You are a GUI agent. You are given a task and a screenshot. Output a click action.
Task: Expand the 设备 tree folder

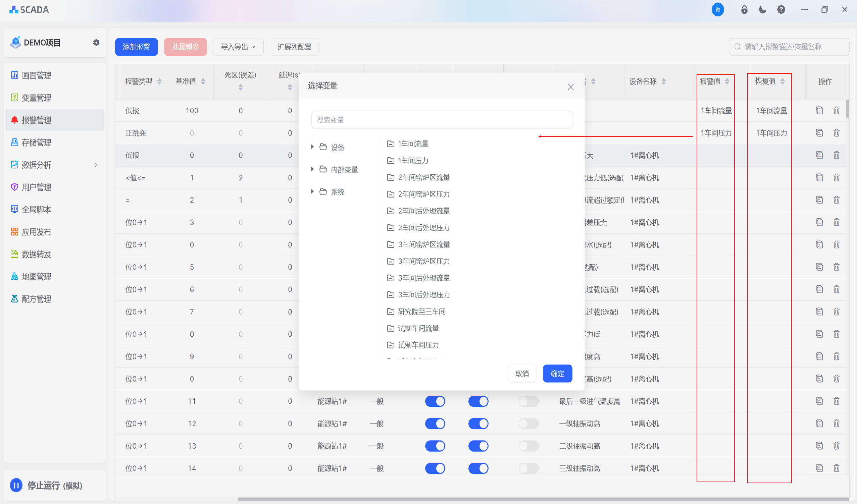click(x=312, y=147)
